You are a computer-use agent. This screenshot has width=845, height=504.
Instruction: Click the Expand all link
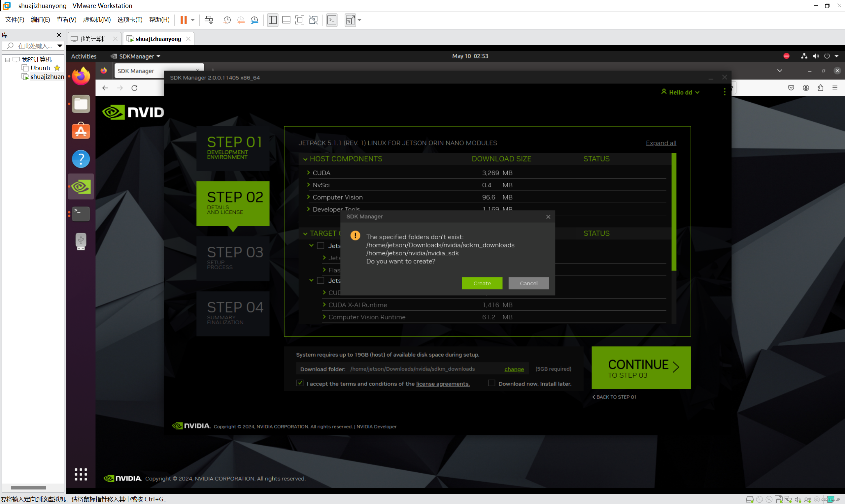[660, 143]
